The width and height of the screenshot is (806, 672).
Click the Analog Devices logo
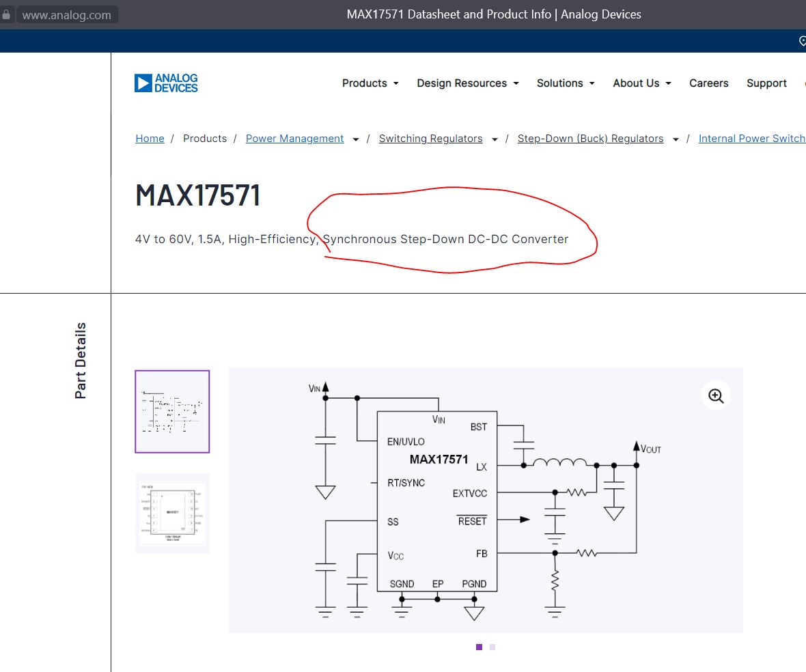click(166, 83)
